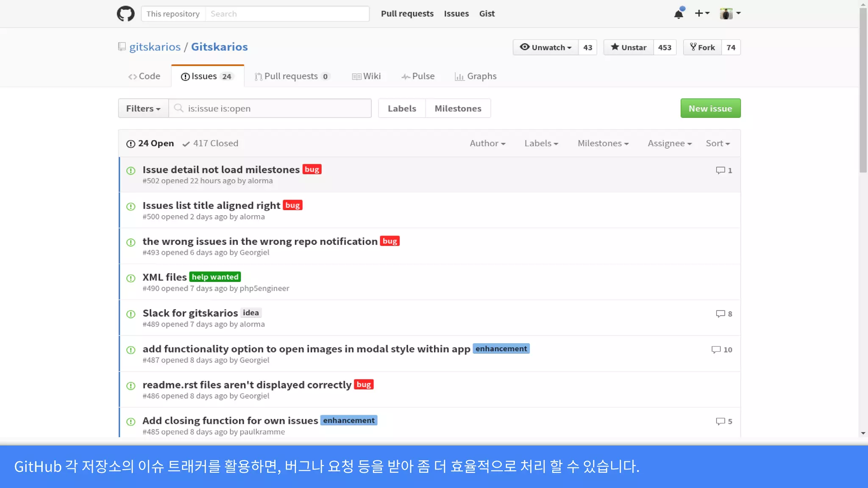This screenshot has width=868, height=488.
Task: Expand the Filters dropdown
Action: click(143, 108)
